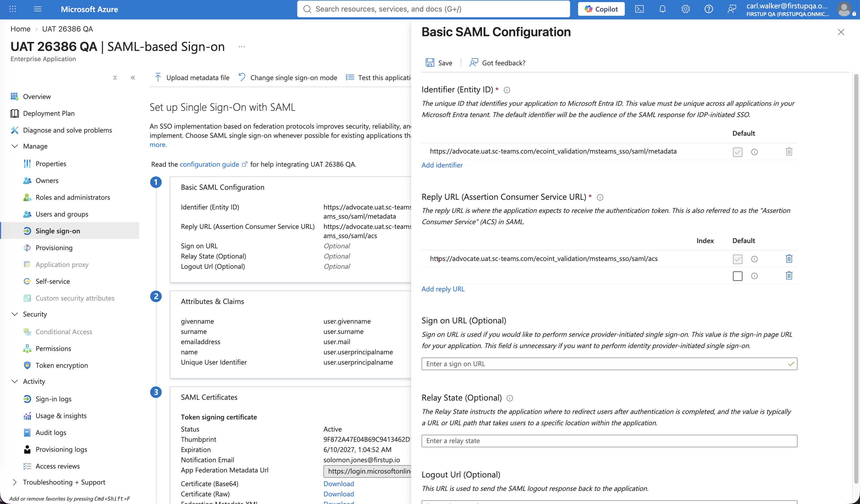Collapse the sidebar with the double chevron
Screen dimensions: 860x504
(x=133, y=78)
